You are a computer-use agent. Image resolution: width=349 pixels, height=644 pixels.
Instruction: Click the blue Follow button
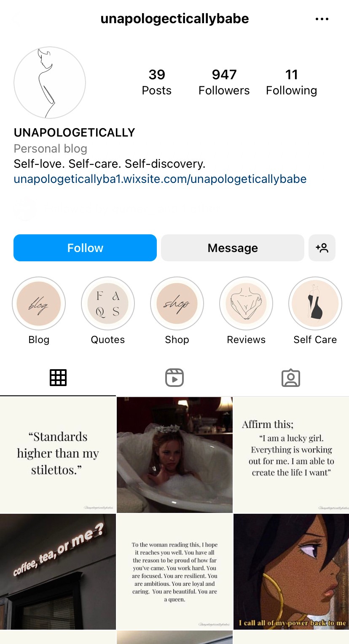(85, 248)
